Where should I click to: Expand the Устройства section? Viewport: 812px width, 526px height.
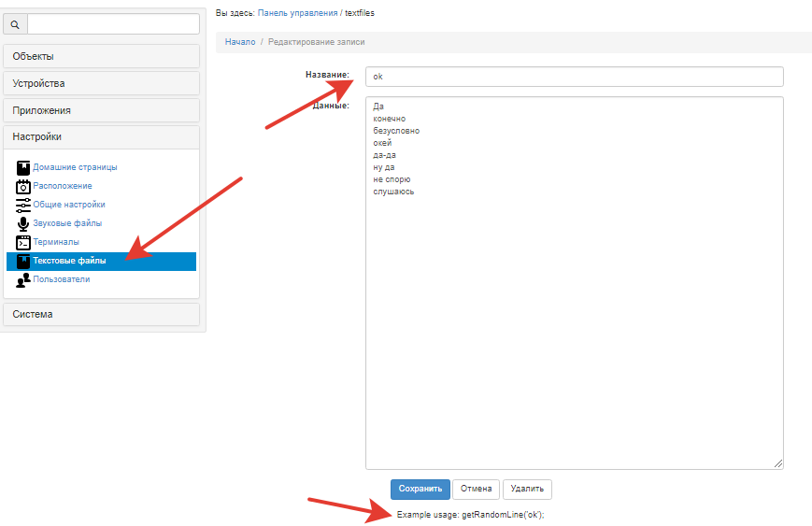102,83
